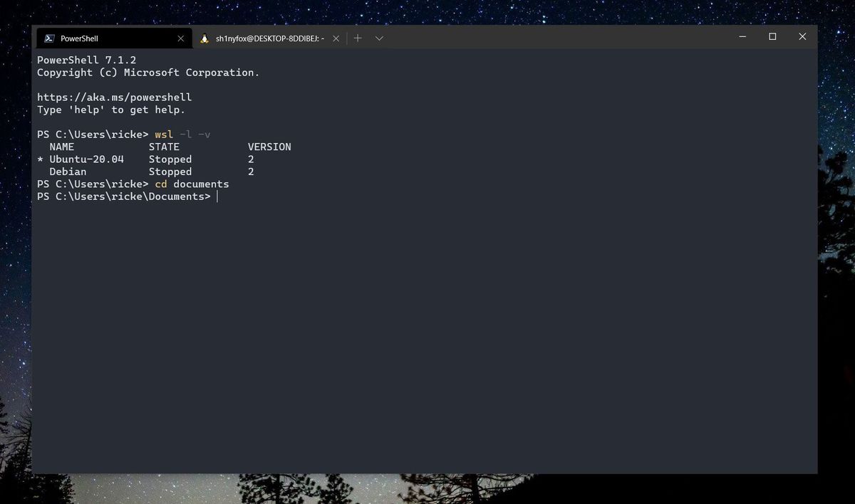Click the 'cd documents' command text

192,184
